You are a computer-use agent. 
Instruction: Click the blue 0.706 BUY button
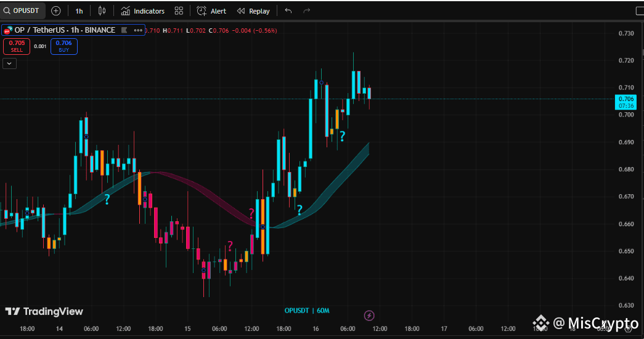click(63, 46)
